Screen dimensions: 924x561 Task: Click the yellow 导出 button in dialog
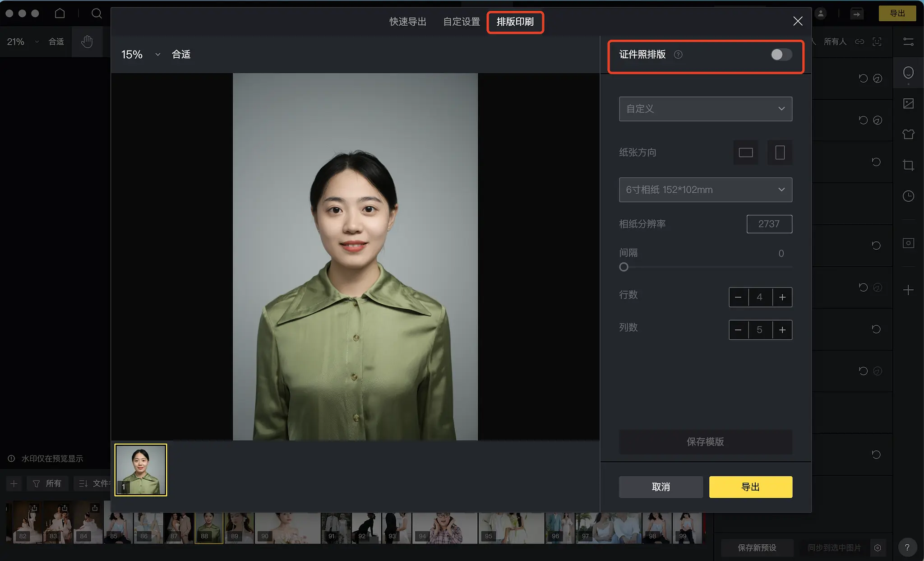tap(751, 487)
